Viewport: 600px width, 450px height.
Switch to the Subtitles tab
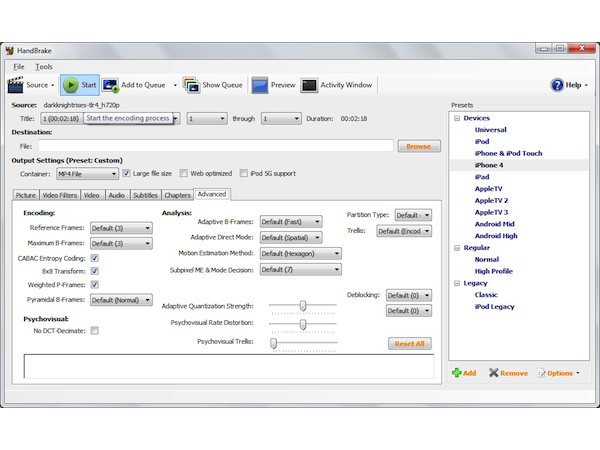coord(145,195)
